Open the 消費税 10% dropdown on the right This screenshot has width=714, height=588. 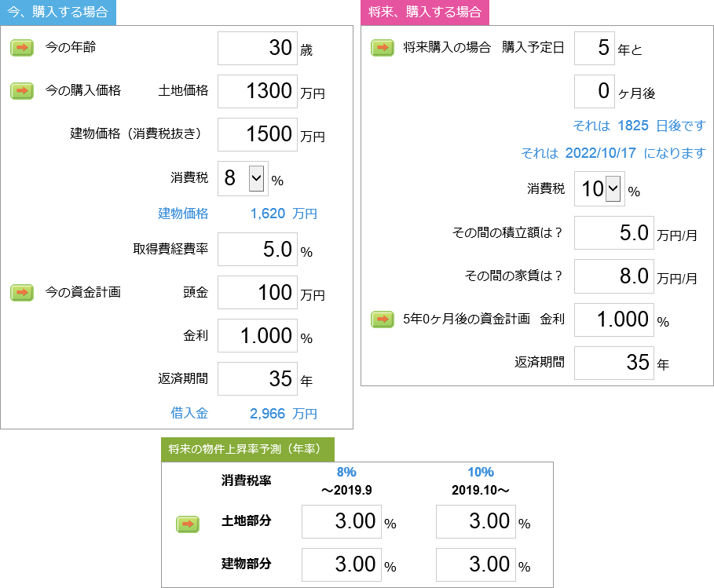coord(598,190)
